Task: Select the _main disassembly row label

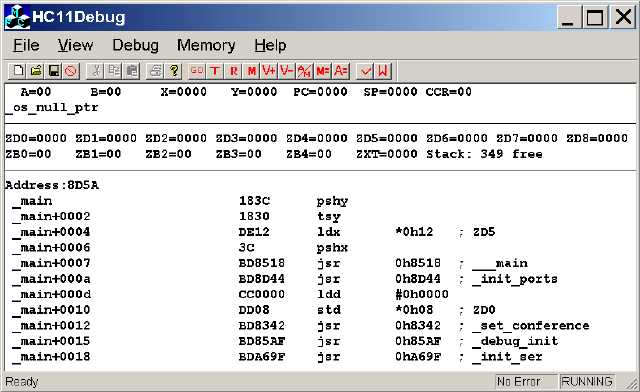Action: 32,201
